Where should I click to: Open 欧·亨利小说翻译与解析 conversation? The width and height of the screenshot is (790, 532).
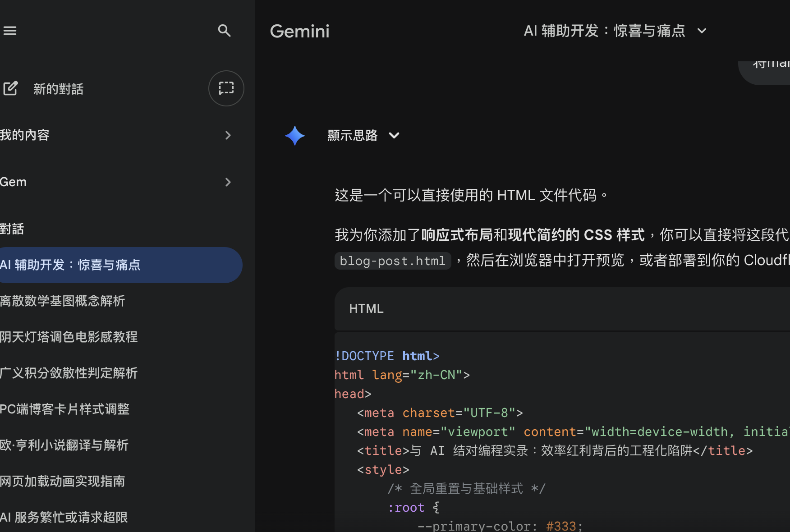point(64,445)
